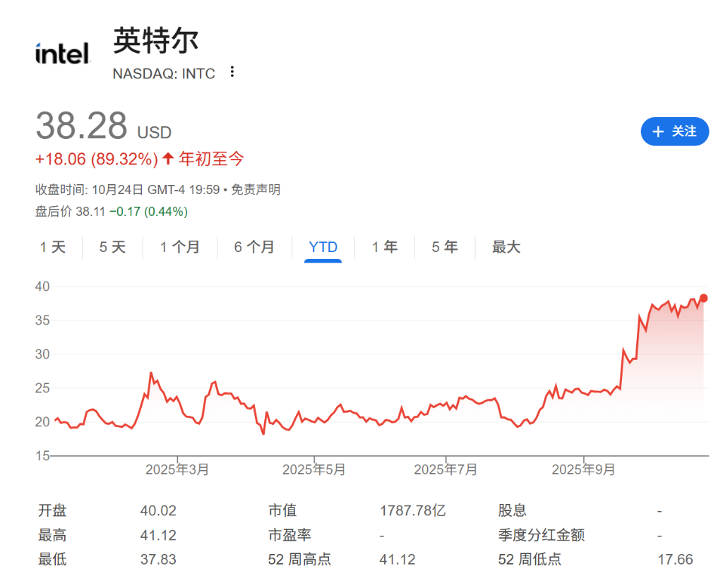Screen dimensions: 723x588
Task: Click the plus icon on the 关注 button
Action: pos(657,131)
